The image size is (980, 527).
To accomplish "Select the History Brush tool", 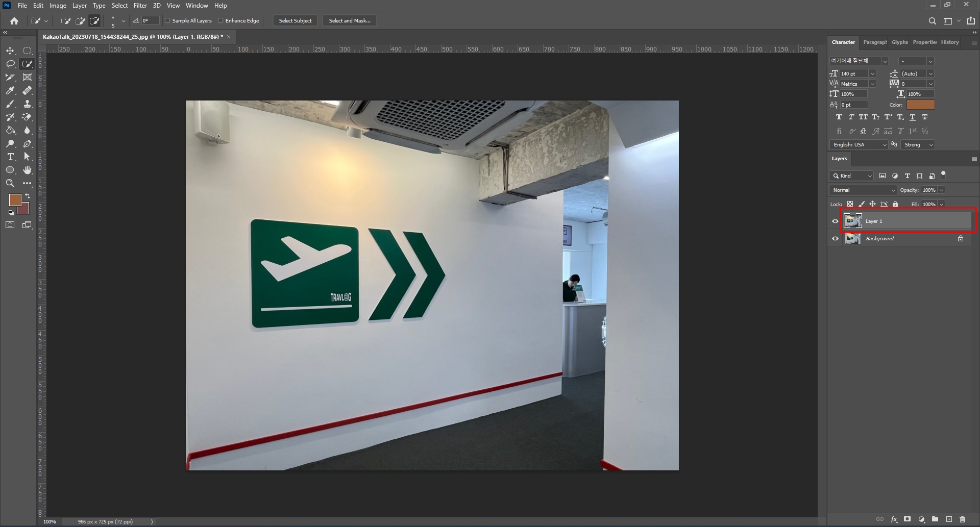I will [10, 117].
